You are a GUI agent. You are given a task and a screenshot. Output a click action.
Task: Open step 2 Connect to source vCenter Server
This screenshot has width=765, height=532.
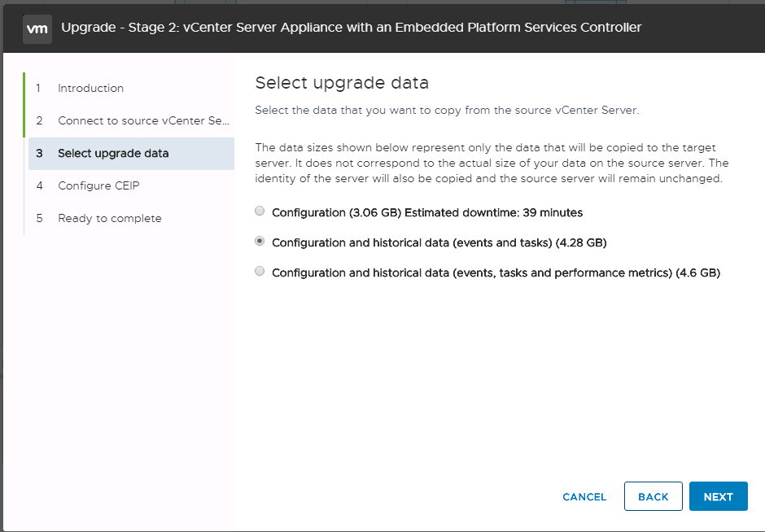point(131,121)
